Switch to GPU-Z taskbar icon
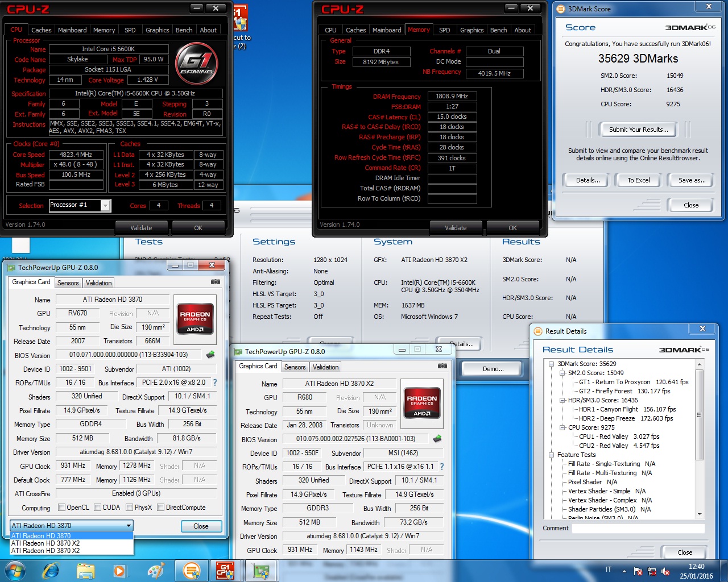Screen dimensions: 728x582 click(x=261, y=571)
